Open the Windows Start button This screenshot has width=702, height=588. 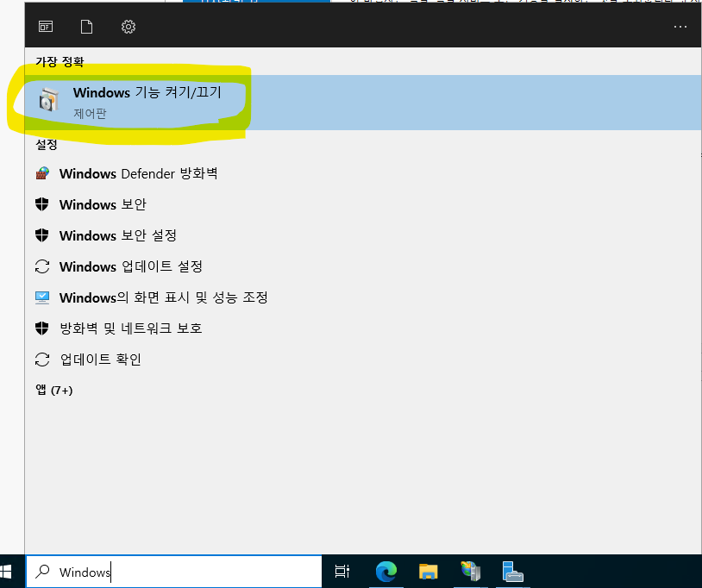click(6, 572)
